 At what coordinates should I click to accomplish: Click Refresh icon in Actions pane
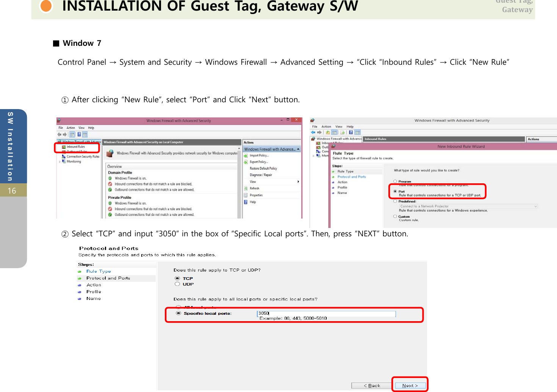(246, 188)
